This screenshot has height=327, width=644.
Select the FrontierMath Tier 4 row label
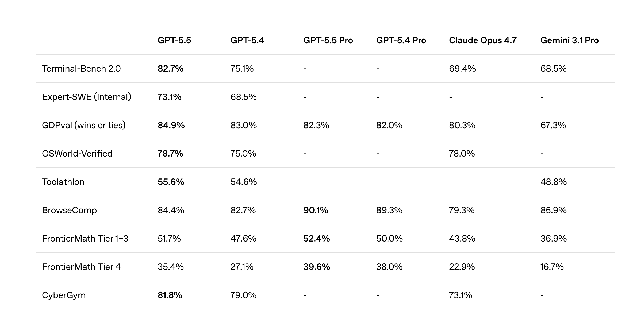click(81, 267)
